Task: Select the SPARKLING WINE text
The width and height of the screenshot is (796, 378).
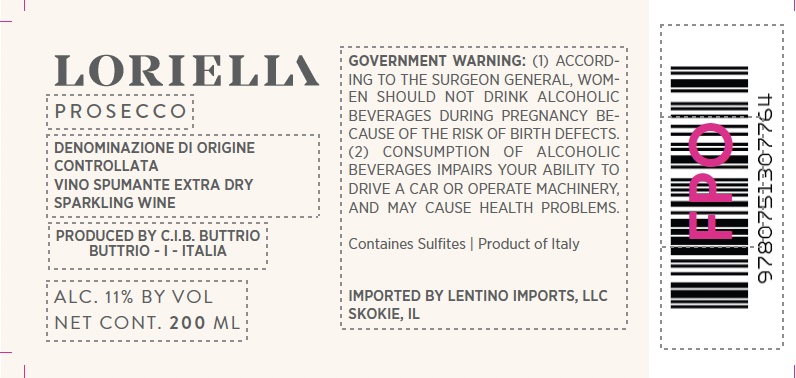Action: (x=115, y=203)
